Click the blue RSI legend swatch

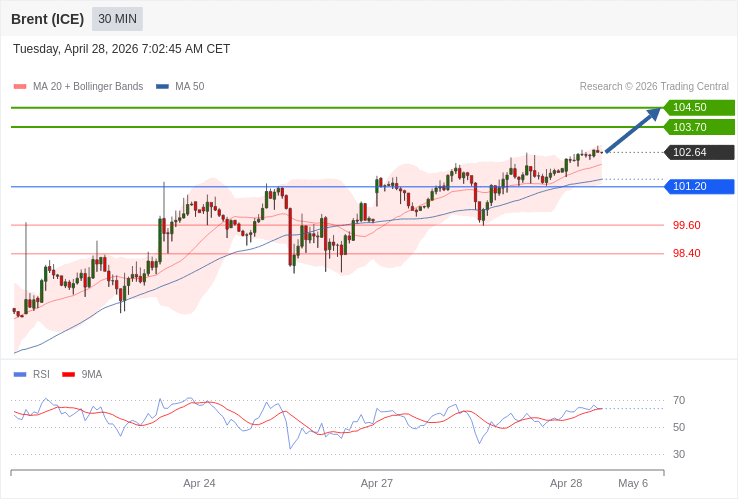point(20,375)
